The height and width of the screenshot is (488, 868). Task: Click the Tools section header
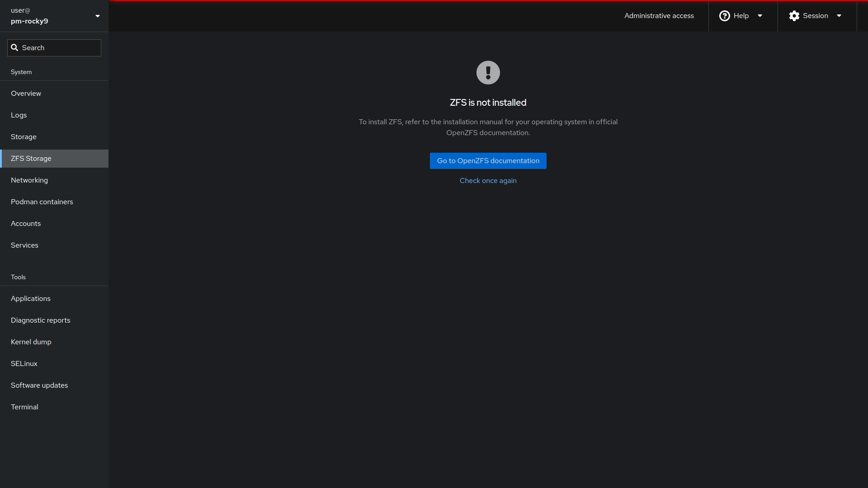point(18,277)
